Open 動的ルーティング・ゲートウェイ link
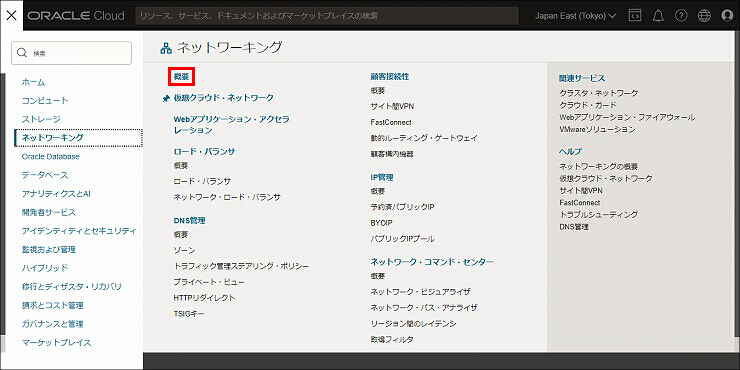 point(424,138)
